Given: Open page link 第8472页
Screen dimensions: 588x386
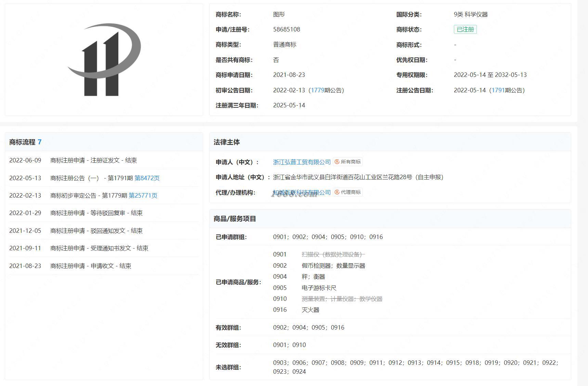Looking at the screenshot, I should click(147, 178).
